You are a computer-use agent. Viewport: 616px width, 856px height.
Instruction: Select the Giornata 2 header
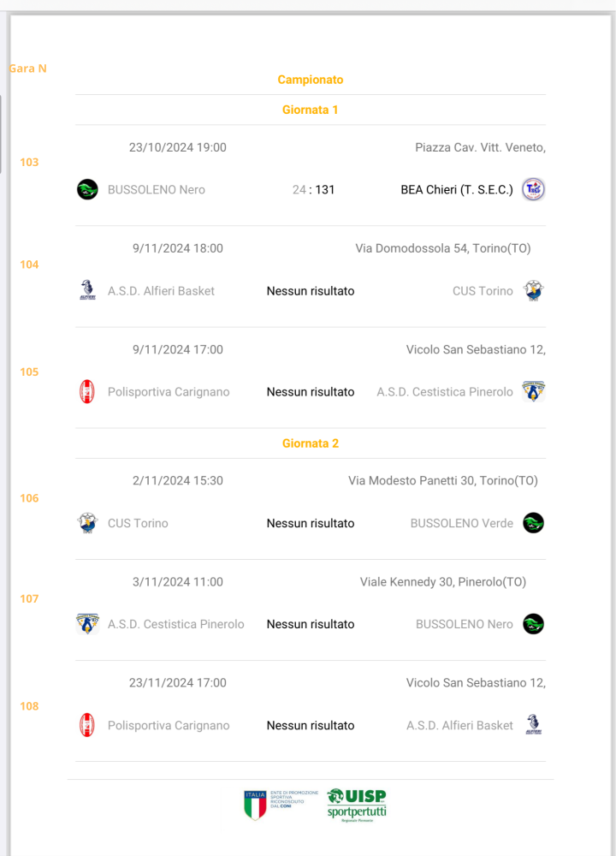click(311, 443)
